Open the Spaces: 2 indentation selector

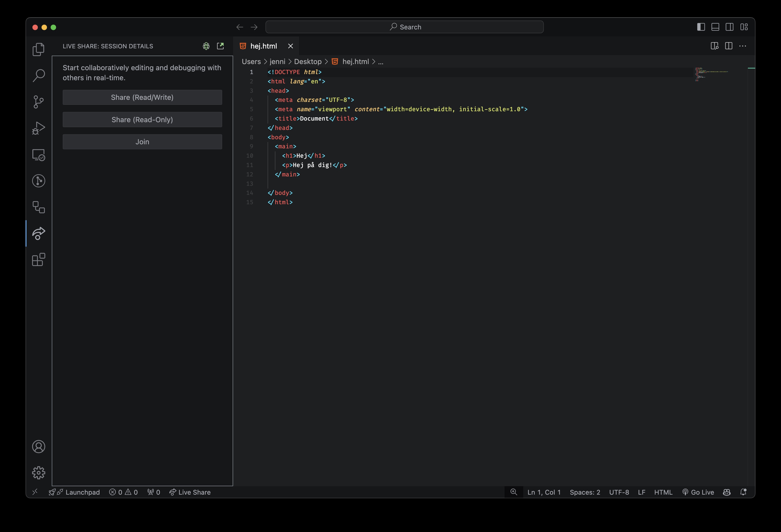point(585,492)
